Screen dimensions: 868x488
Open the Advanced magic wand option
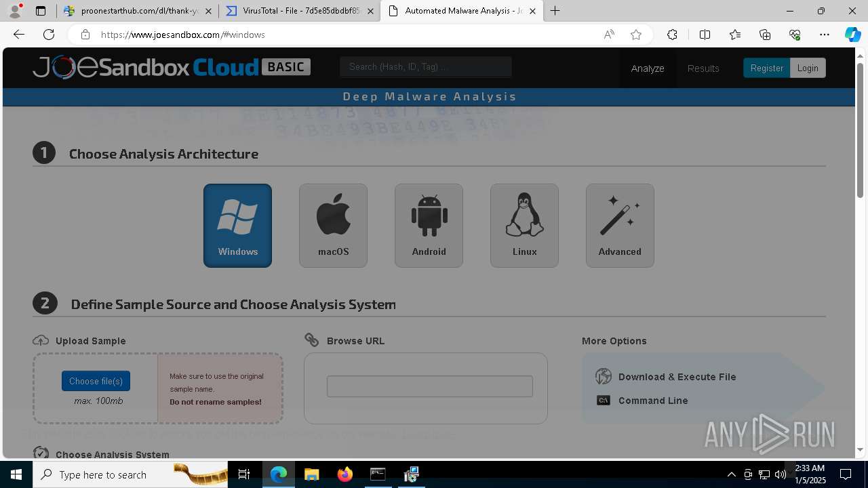[x=620, y=226]
